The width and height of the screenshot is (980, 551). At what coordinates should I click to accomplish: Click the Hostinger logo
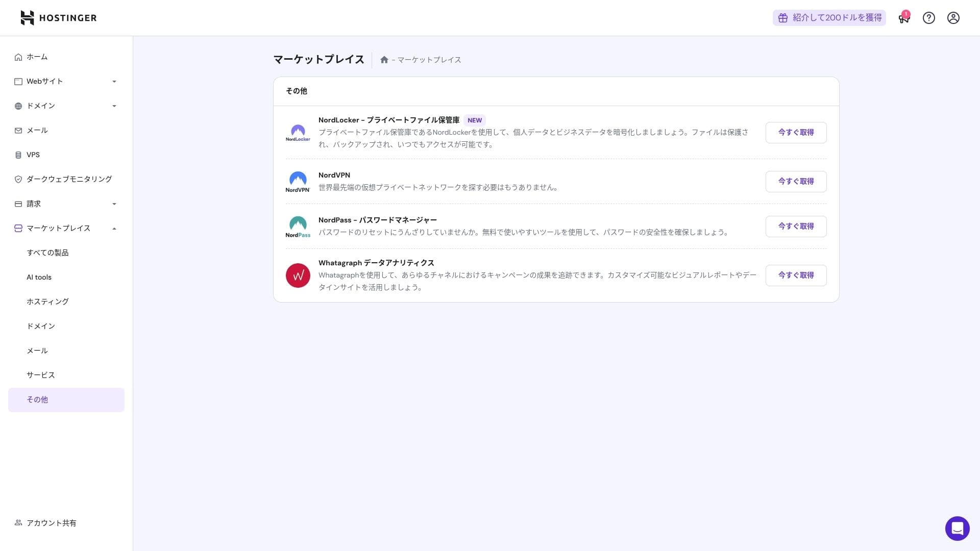[x=58, y=18]
